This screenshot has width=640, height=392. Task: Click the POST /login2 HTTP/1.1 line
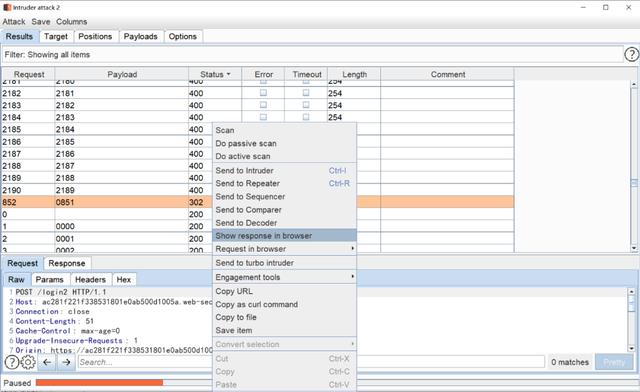(60, 292)
